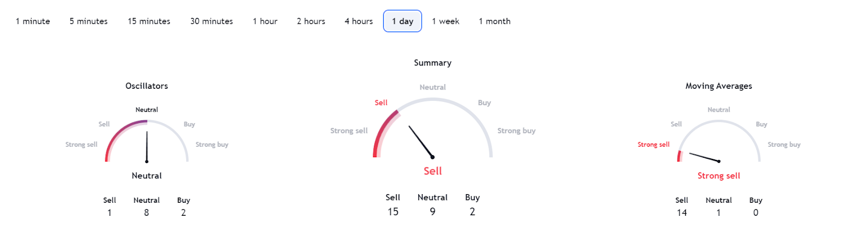Click the Strong sell rating under Moving Averages

tap(719, 176)
